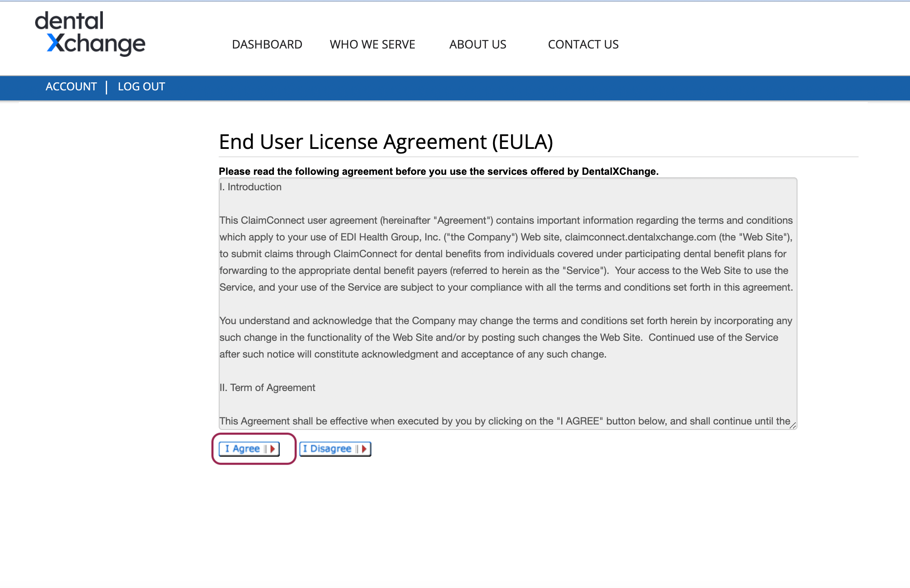The width and height of the screenshot is (910, 588).
Task: Click the text area resize handle
Action: (792, 425)
